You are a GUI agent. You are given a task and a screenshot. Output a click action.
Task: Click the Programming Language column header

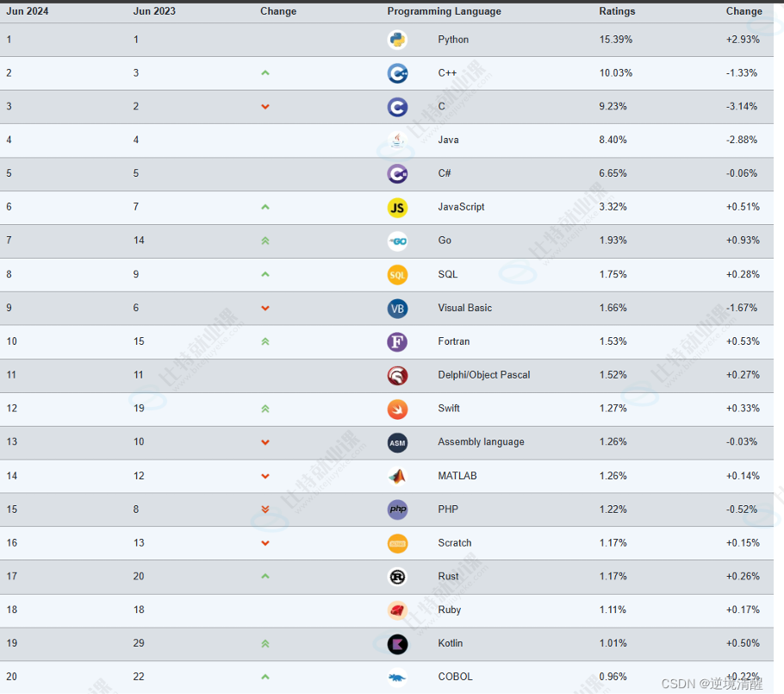pyautogui.click(x=444, y=11)
